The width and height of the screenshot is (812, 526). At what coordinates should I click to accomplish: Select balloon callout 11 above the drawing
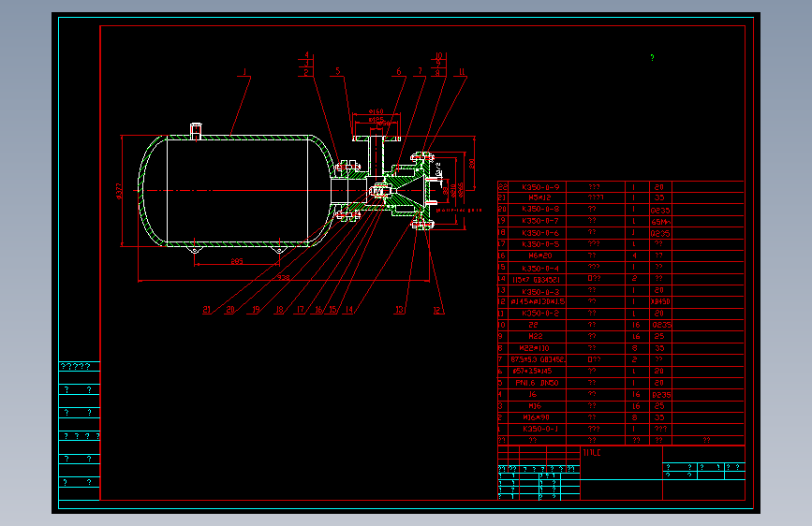pos(462,72)
